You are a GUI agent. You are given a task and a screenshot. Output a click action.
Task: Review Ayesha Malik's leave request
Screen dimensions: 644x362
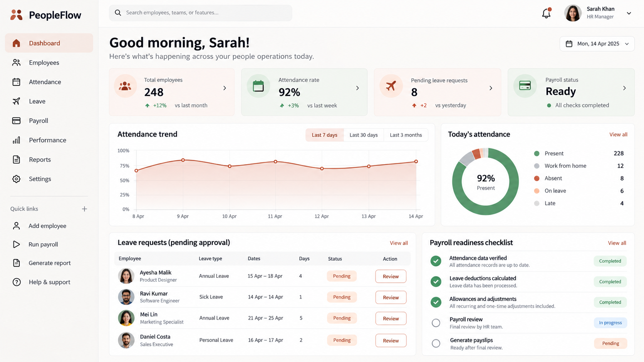(391, 277)
